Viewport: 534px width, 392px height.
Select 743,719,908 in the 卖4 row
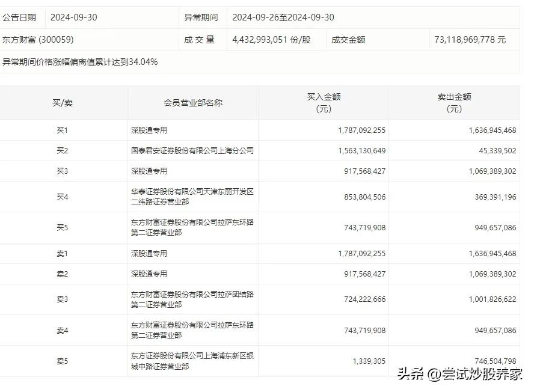click(365, 330)
